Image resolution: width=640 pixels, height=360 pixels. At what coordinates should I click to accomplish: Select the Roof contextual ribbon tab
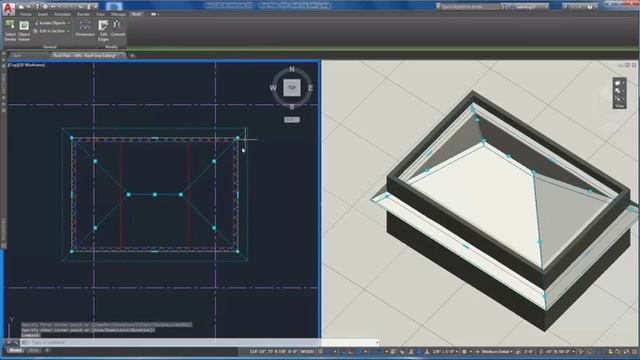pyautogui.click(x=136, y=14)
